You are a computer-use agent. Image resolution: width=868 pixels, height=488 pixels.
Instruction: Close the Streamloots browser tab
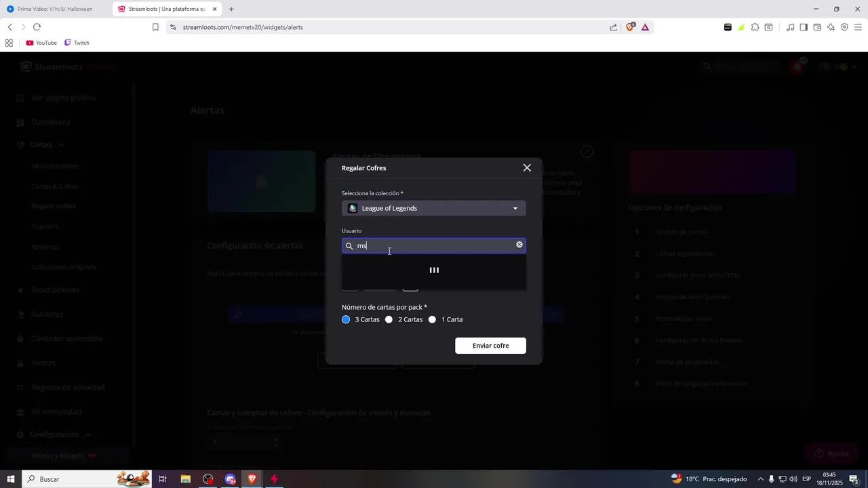point(215,9)
